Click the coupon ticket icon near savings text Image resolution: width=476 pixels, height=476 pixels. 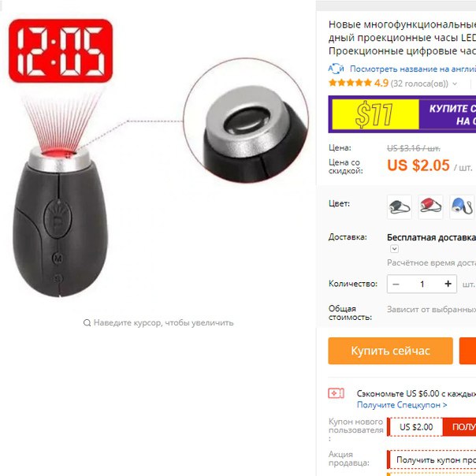[336, 393]
